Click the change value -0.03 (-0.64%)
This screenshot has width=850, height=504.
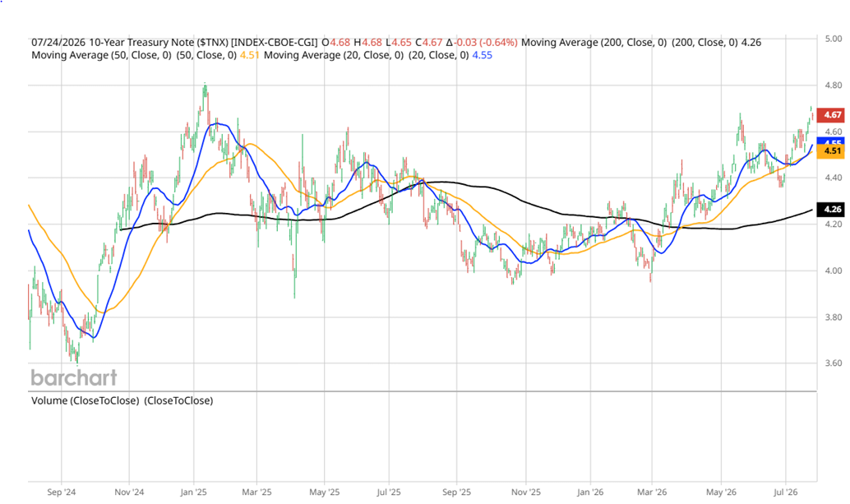[486, 42]
